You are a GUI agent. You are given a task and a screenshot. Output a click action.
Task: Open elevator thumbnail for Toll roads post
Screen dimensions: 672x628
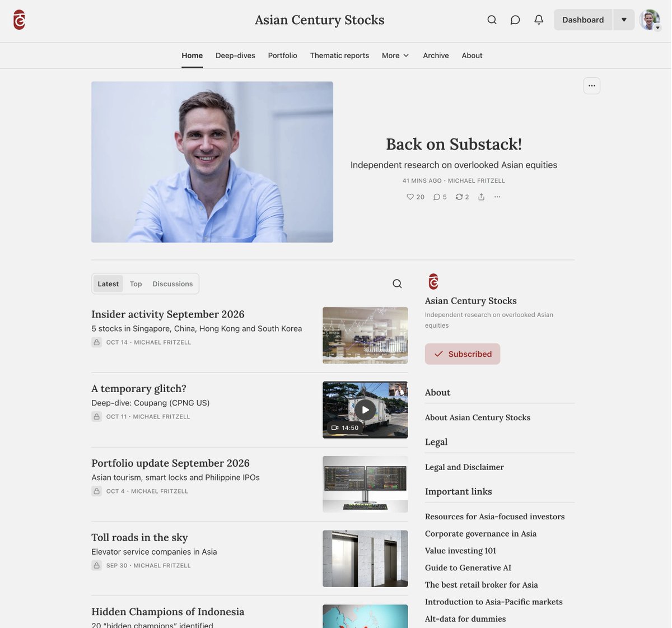(x=365, y=559)
